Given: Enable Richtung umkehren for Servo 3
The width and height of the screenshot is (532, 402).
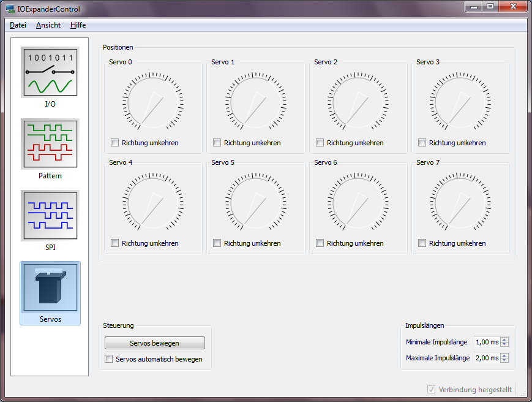Looking at the screenshot, I should (422, 143).
